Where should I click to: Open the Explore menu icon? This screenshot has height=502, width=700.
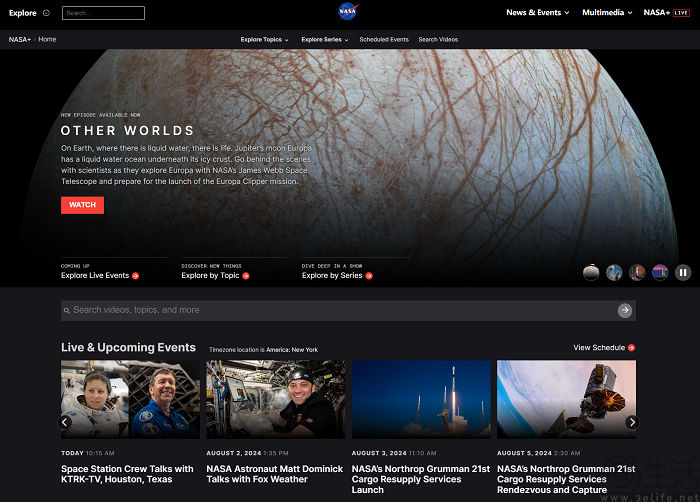click(46, 13)
